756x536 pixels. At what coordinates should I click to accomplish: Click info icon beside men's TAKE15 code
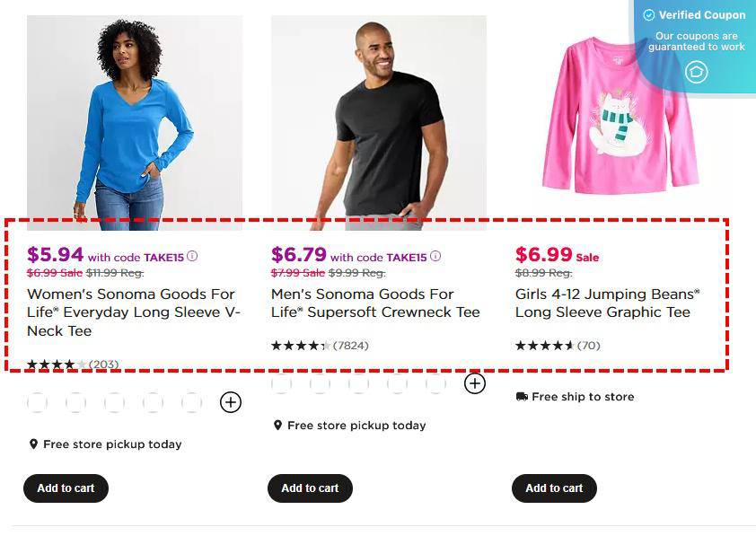pos(435,256)
